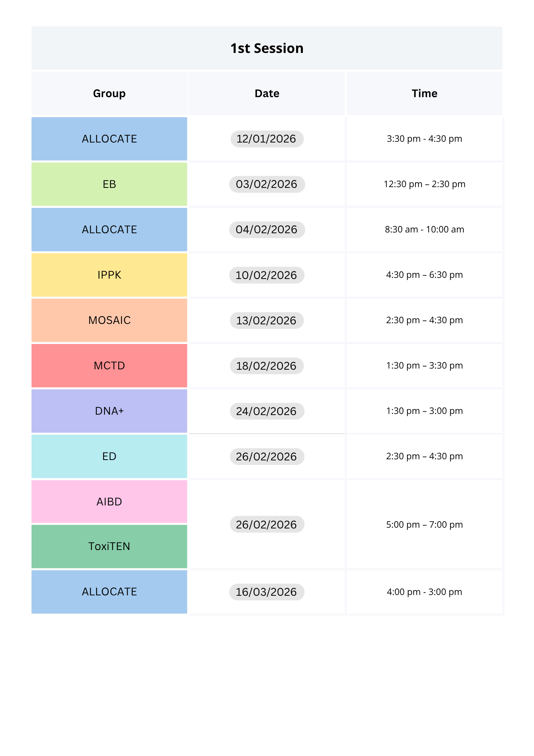This screenshot has width=534, height=756.
Task: Click the light green EB group cell
Action: point(109,184)
